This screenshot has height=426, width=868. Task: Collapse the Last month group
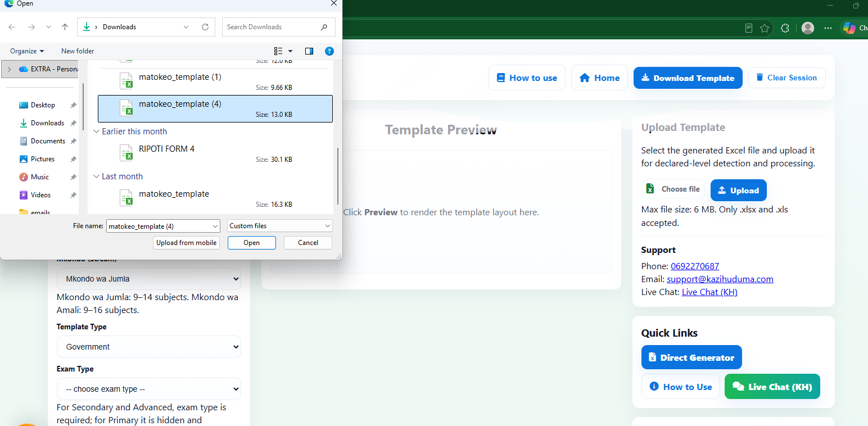tap(96, 176)
